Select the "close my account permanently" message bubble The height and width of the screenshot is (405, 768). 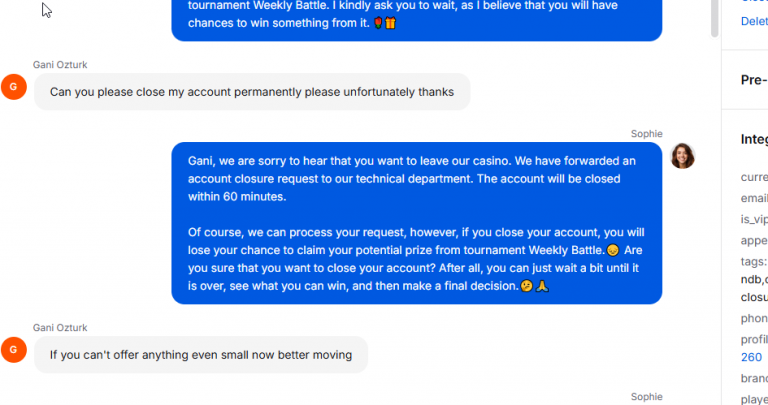(x=252, y=92)
